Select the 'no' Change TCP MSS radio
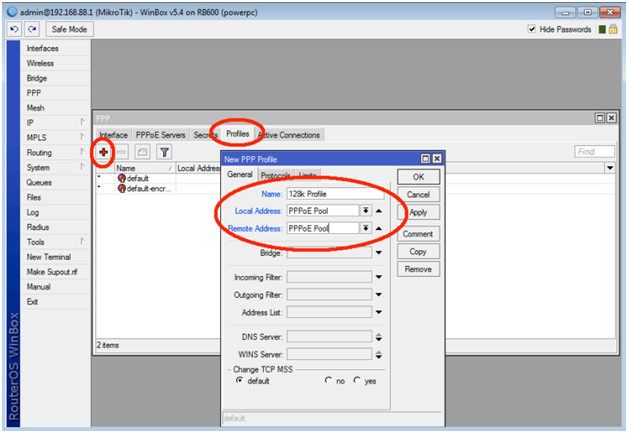The height and width of the screenshot is (433, 628). [x=328, y=380]
